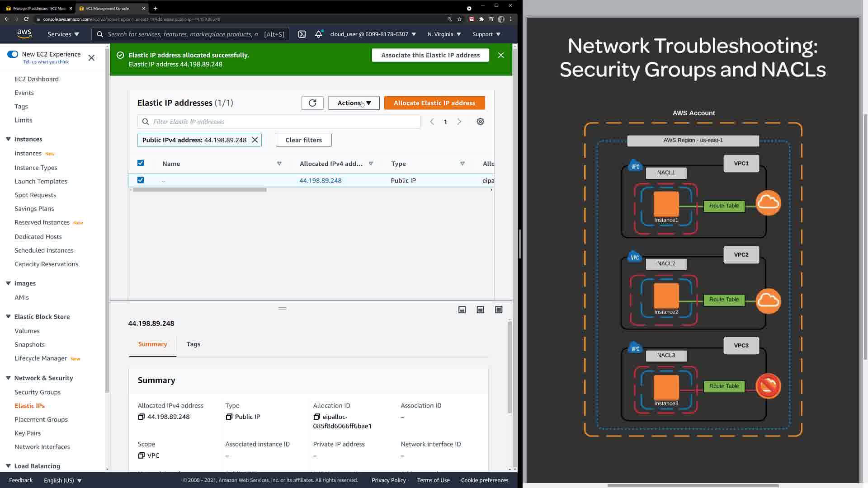Click the Clear filters button

tap(303, 140)
